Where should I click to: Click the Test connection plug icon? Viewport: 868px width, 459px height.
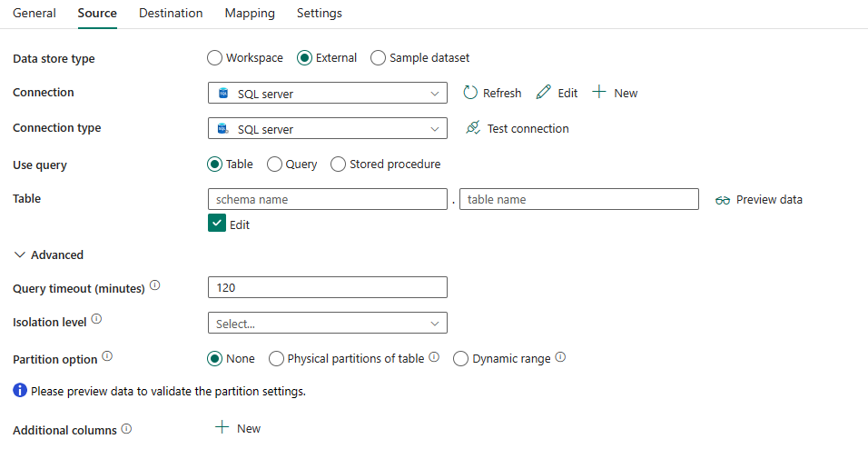(472, 128)
